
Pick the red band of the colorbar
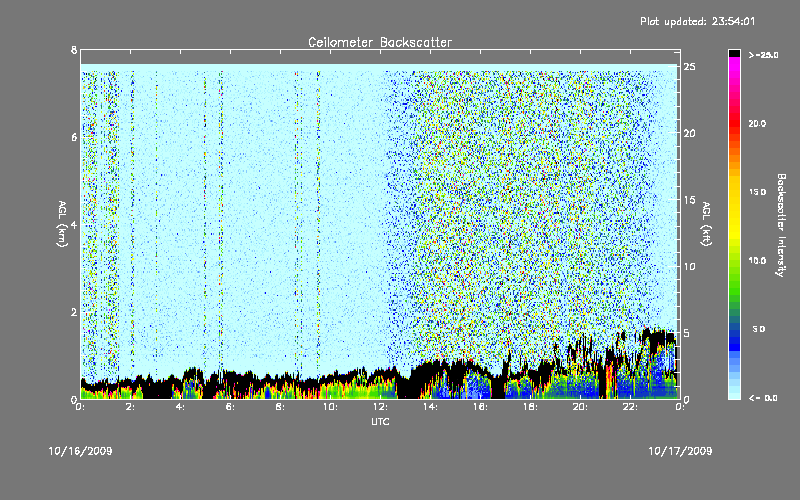[x=734, y=122]
